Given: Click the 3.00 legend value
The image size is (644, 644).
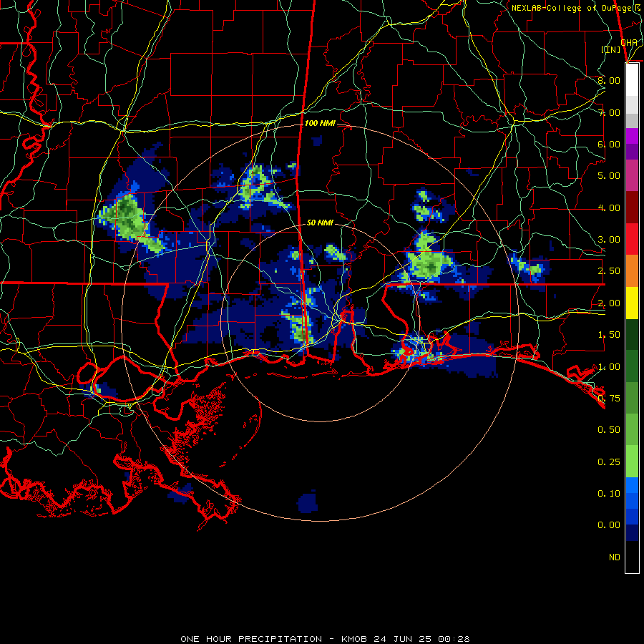Looking at the screenshot, I should pos(609,240).
